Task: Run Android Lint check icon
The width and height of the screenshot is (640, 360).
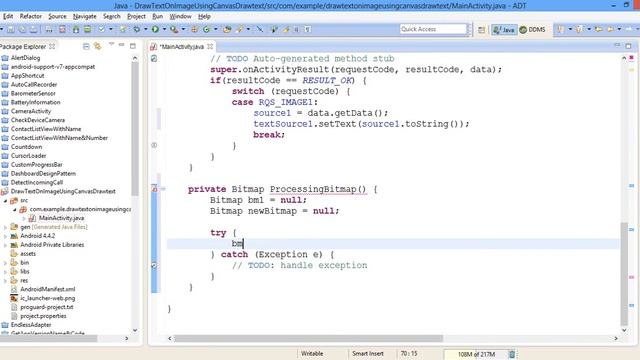Action: tap(101, 29)
